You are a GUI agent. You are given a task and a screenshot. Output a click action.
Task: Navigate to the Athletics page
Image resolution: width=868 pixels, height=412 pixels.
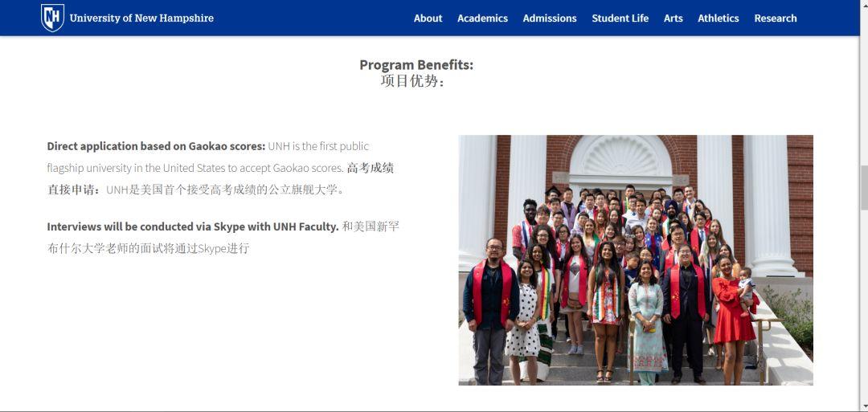click(x=718, y=18)
